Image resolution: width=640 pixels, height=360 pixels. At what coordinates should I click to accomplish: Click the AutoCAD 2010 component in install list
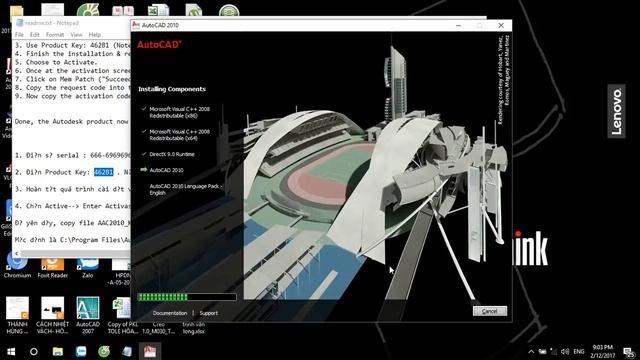166,170
